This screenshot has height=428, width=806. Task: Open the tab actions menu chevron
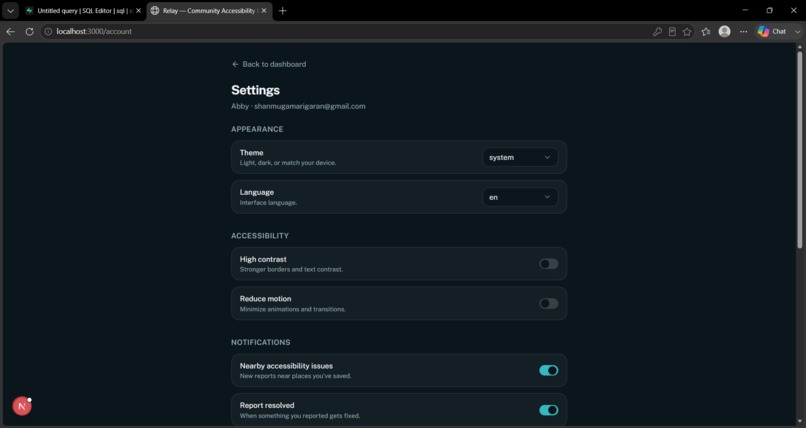pyautogui.click(x=10, y=10)
